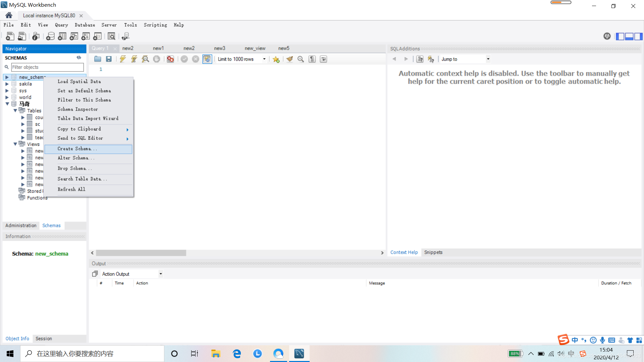Expand the sakila schema

click(x=7, y=84)
